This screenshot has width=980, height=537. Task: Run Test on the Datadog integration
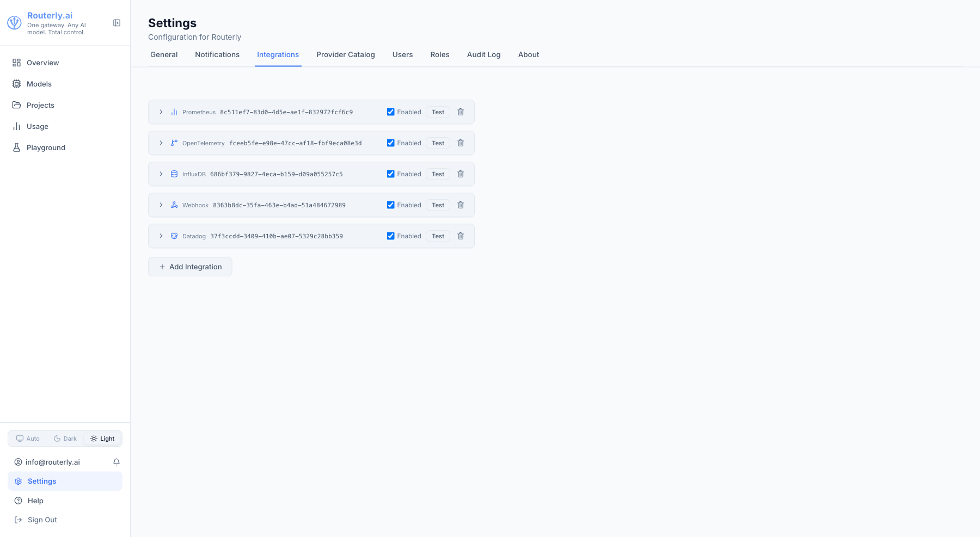pos(438,236)
